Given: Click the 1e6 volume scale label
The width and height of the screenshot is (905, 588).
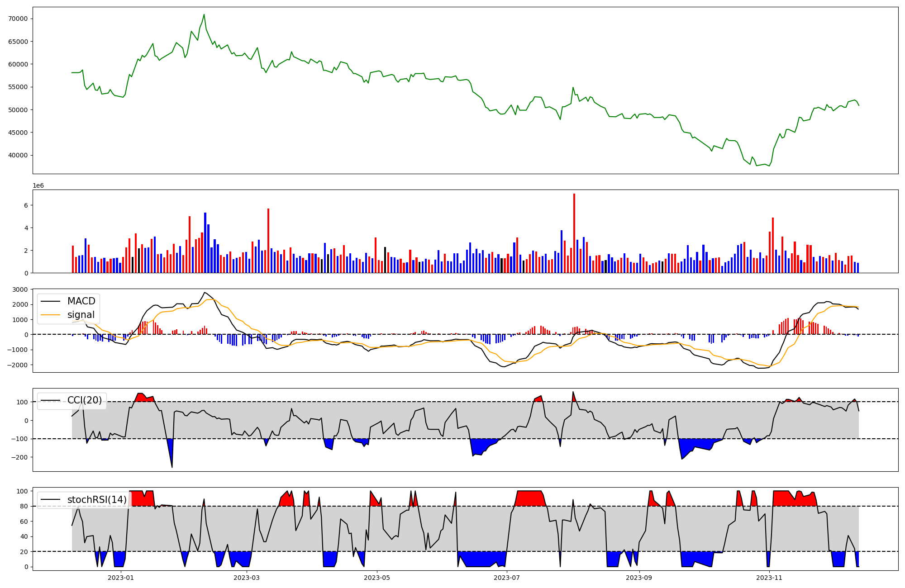Looking at the screenshot, I should pyautogui.click(x=38, y=186).
